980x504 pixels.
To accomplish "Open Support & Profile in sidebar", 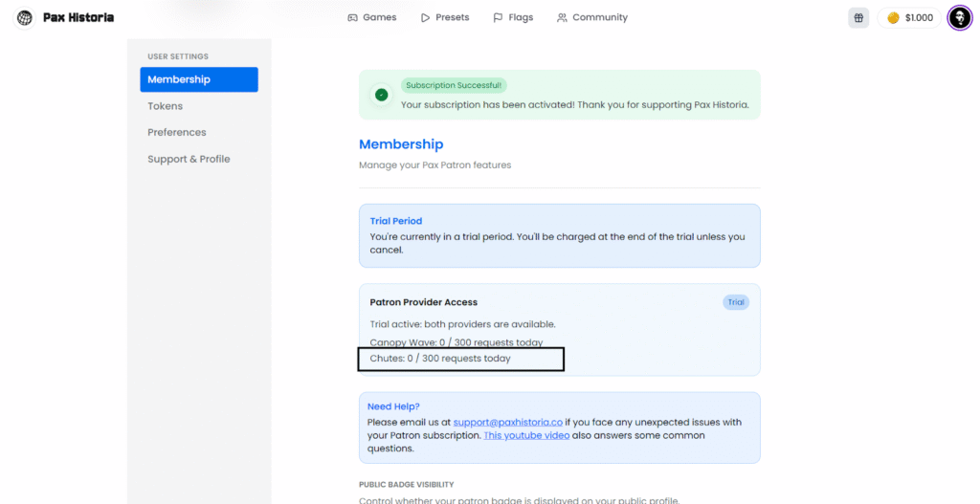I will [x=189, y=159].
